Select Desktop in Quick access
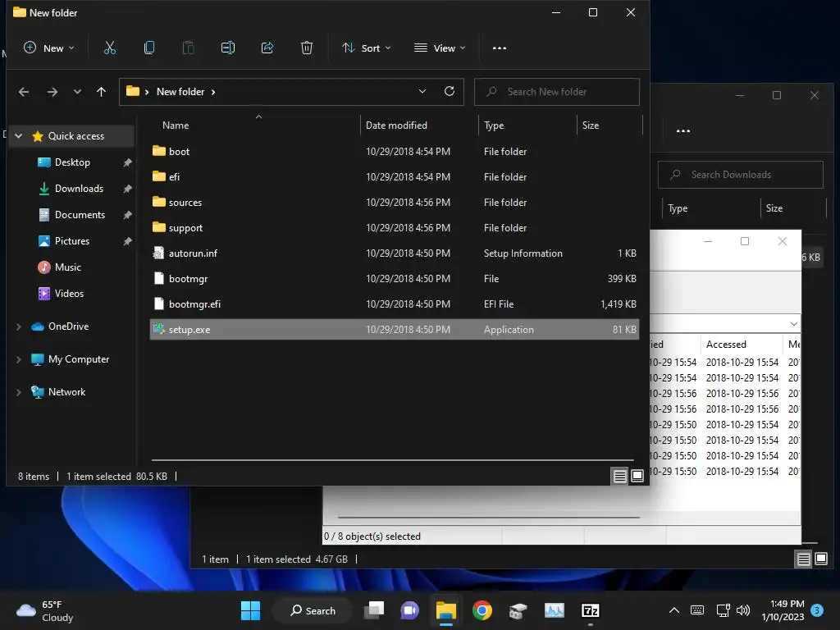 pyautogui.click(x=72, y=162)
